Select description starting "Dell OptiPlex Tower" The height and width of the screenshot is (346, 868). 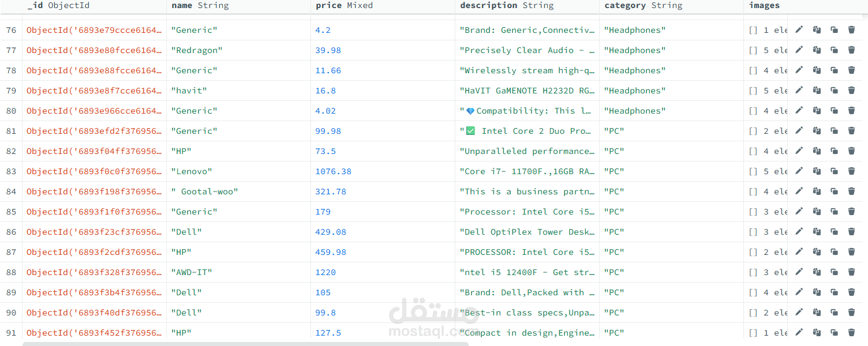tap(527, 232)
